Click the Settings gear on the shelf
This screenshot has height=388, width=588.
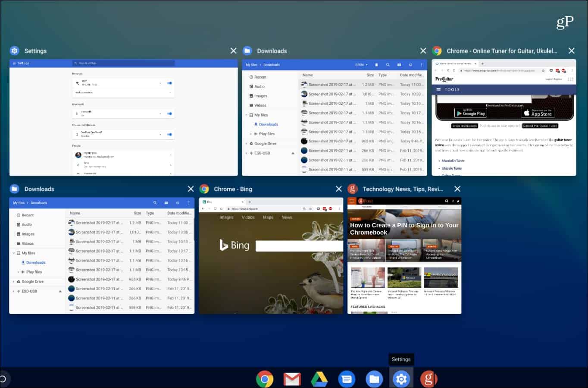point(401,379)
